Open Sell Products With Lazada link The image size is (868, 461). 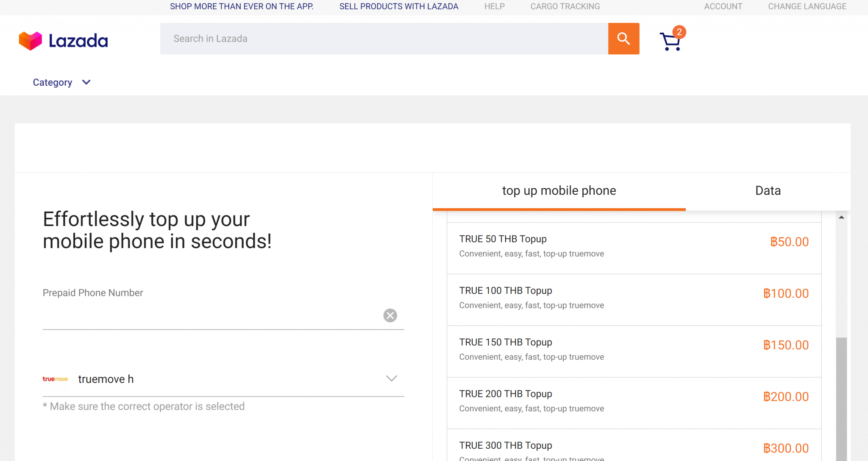coord(399,6)
